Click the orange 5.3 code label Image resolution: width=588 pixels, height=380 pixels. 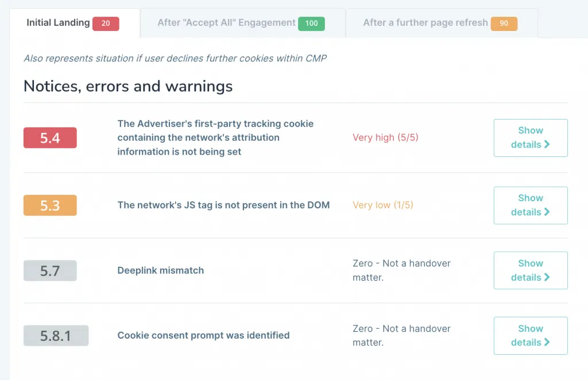50,205
